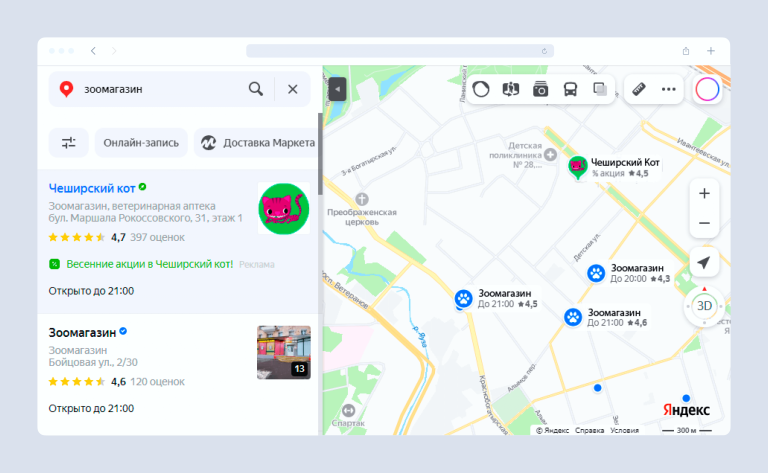Open the map layers selector
768x473 pixels.
click(x=600, y=89)
